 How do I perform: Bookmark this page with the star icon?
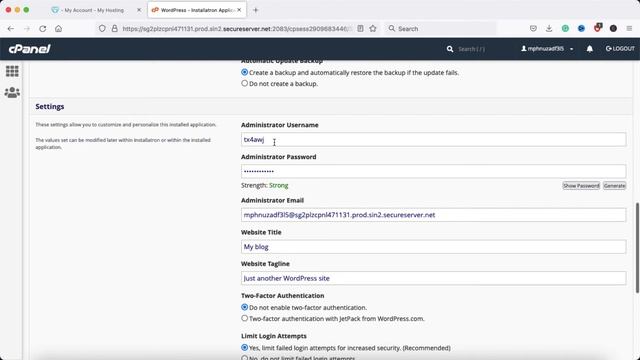point(373,29)
